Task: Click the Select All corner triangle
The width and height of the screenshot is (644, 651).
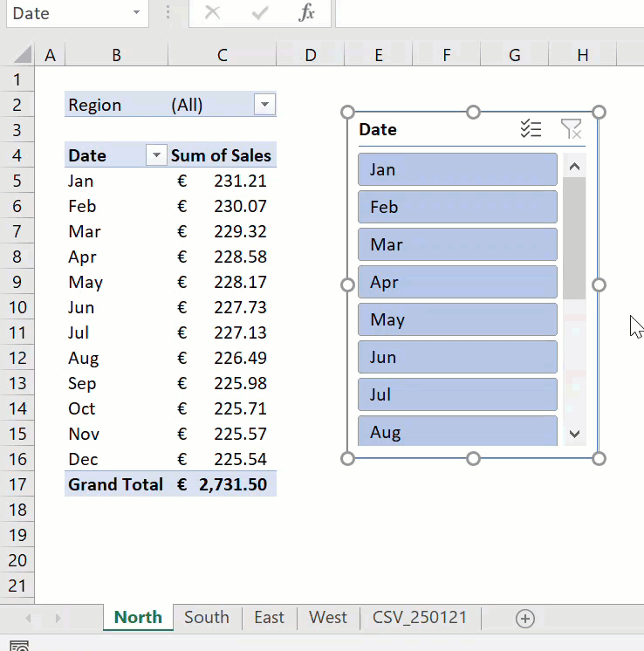Action: click(x=23, y=54)
